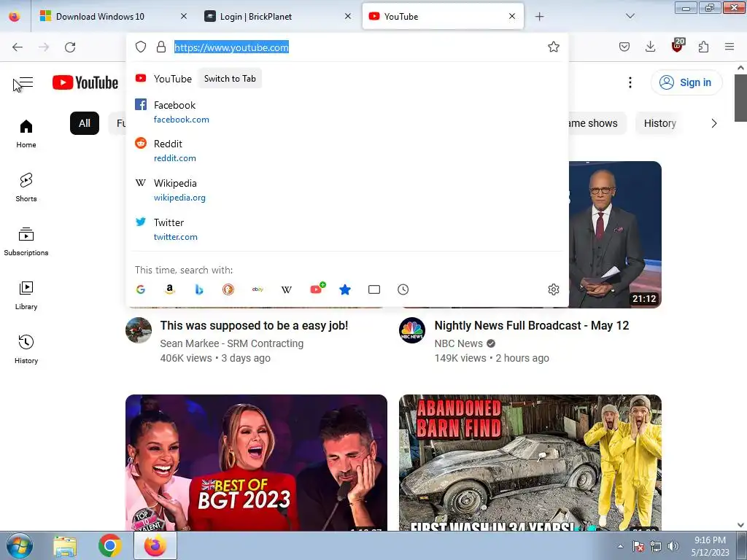Screen dimensions: 747x560
Task: Open the Save to Pocket icon
Action: pos(624,47)
